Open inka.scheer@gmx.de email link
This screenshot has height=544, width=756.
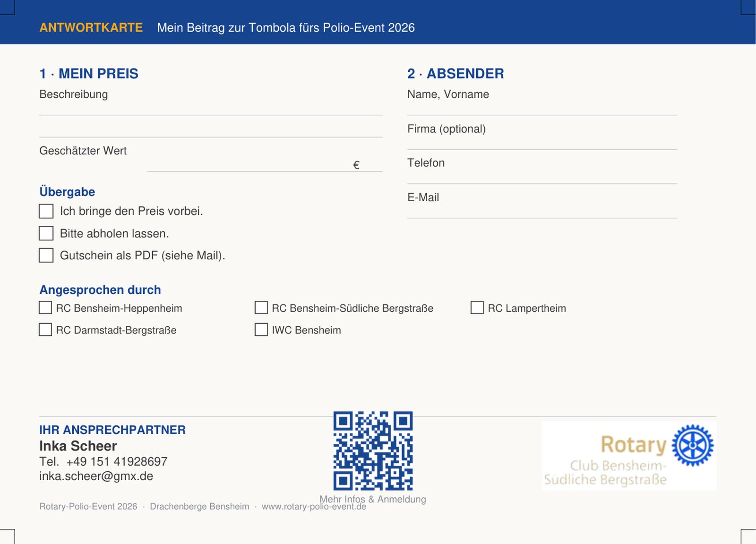point(96,476)
